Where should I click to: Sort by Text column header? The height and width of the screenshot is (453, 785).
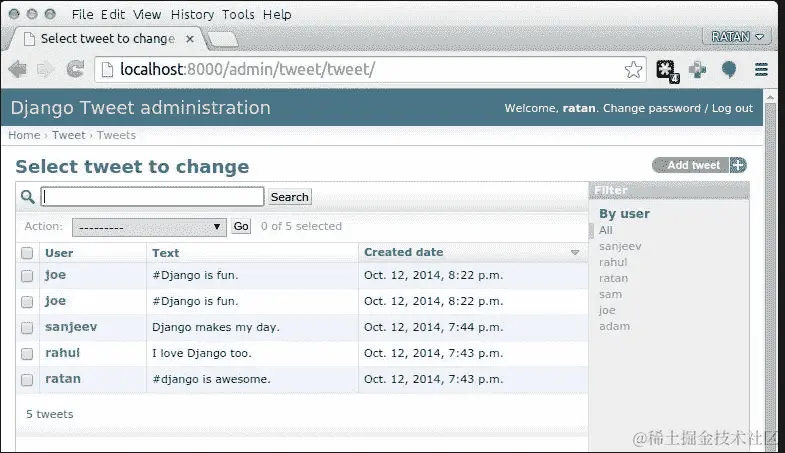point(166,253)
